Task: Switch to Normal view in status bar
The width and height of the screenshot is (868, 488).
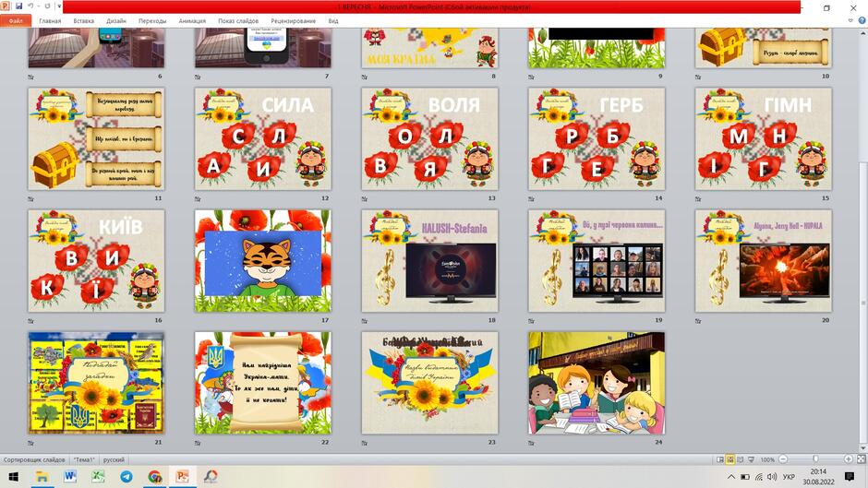Action: [x=720, y=459]
